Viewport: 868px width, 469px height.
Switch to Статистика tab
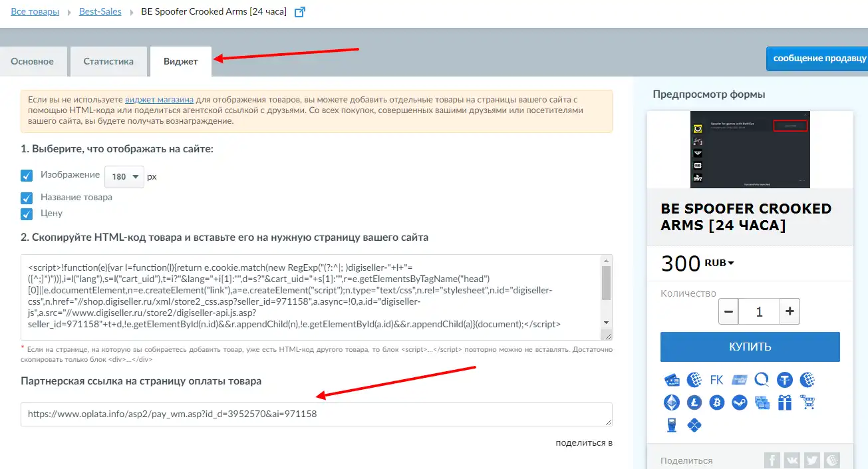pyautogui.click(x=108, y=61)
